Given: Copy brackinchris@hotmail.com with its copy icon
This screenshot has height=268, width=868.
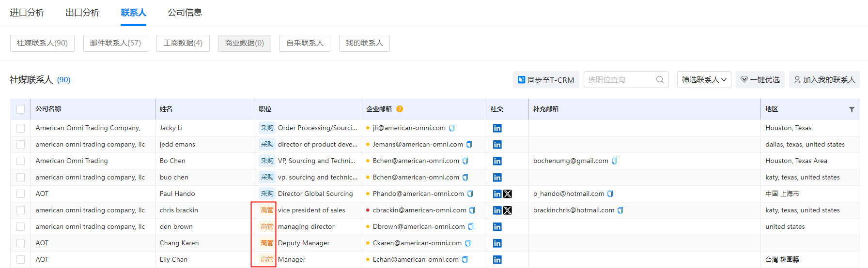Looking at the screenshot, I should pyautogui.click(x=620, y=210).
